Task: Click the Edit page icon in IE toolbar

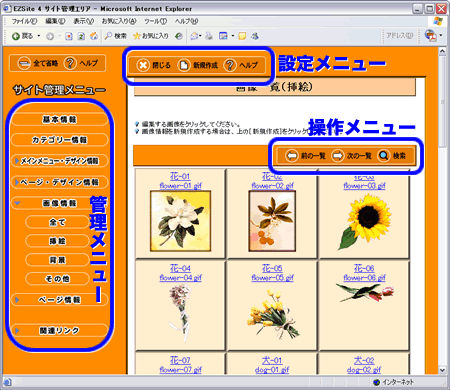Action: pos(223,36)
